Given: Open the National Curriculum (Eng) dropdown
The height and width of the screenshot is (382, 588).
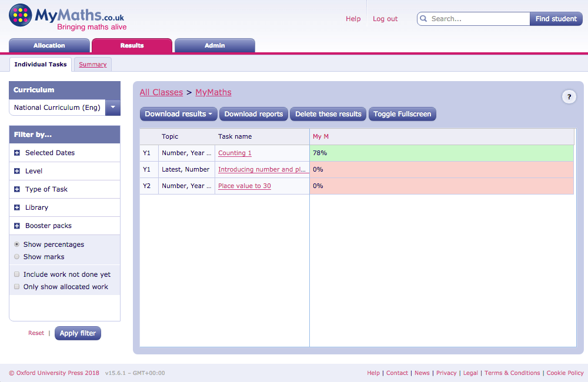Looking at the screenshot, I should 113,108.
